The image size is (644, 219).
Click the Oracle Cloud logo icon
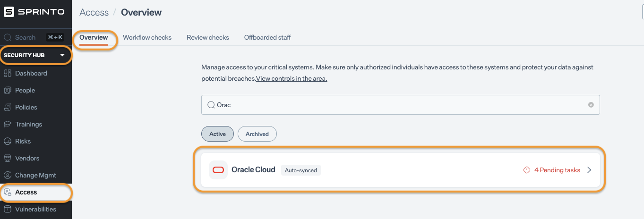[218, 170]
